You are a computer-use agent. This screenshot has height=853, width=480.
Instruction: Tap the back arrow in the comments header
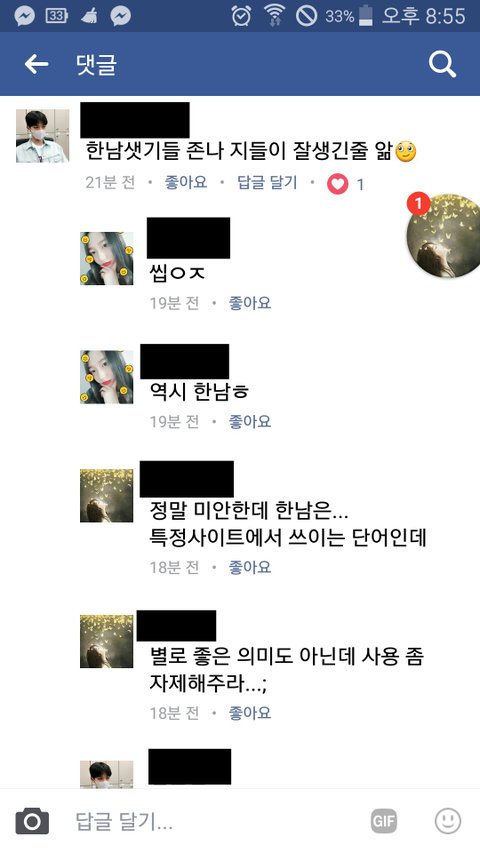click(x=36, y=64)
